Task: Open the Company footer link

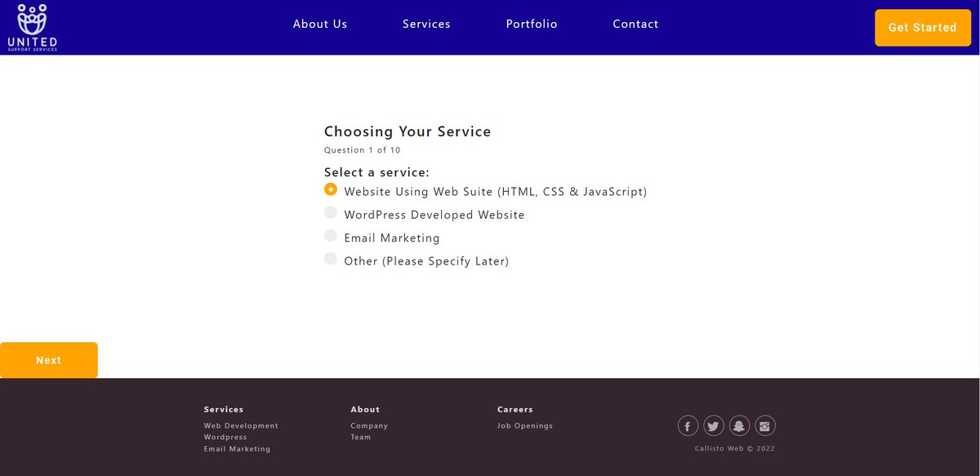Action: point(369,425)
